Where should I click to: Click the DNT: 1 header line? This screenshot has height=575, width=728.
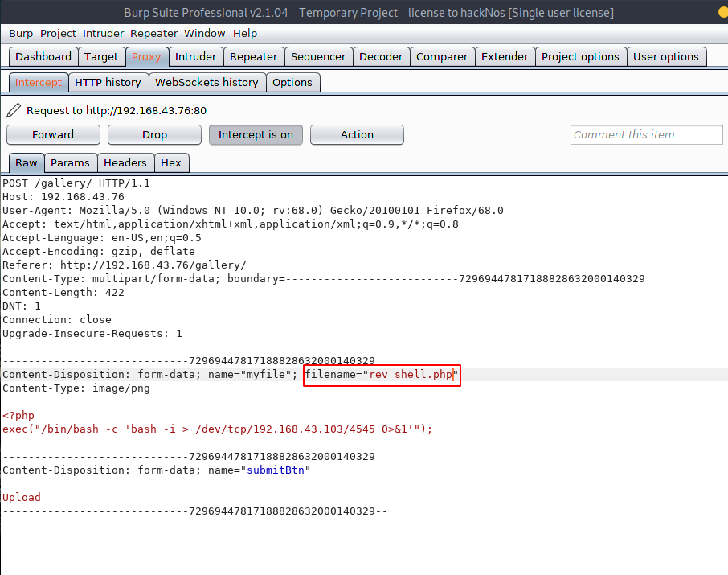pos(22,306)
